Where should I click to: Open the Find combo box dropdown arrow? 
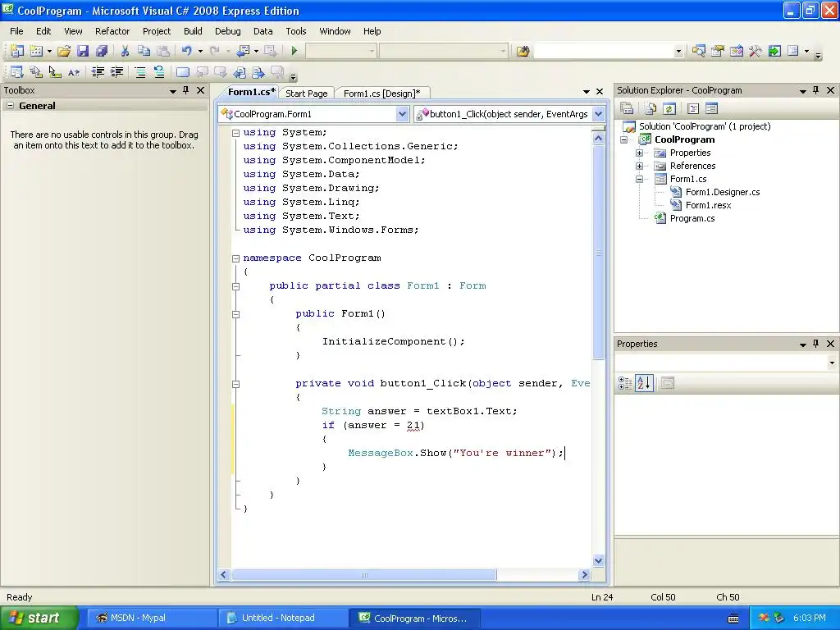[678, 52]
